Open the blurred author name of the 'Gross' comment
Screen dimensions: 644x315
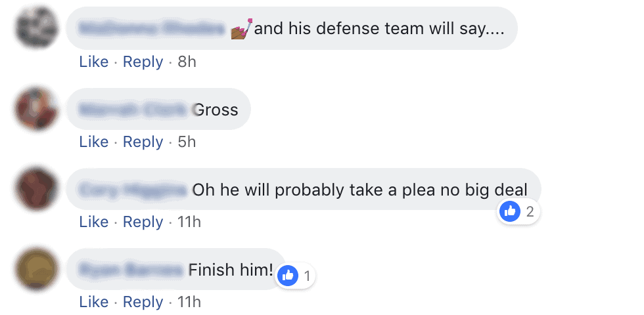coord(133,110)
